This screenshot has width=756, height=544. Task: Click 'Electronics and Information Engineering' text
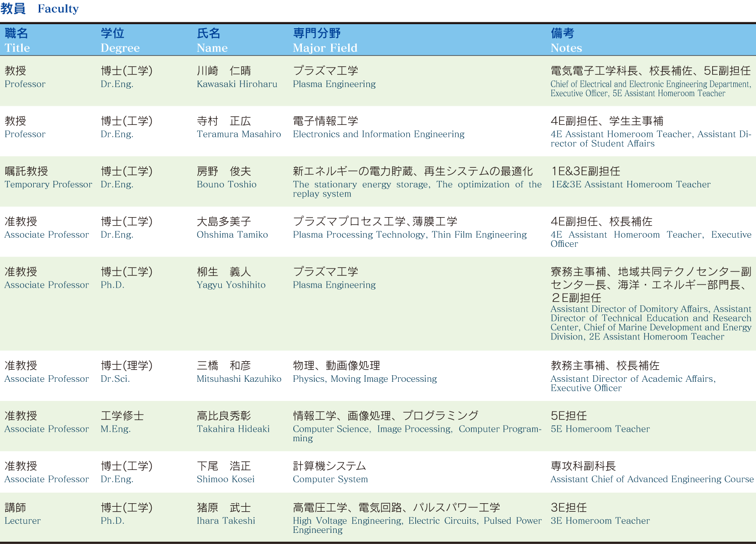379,134
